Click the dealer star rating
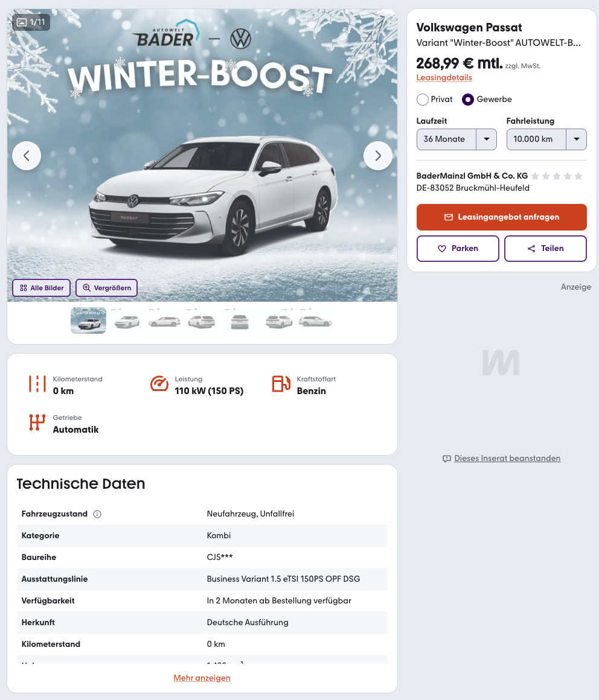The width and height of the screenshot is (599, 700). coord(557,176)
